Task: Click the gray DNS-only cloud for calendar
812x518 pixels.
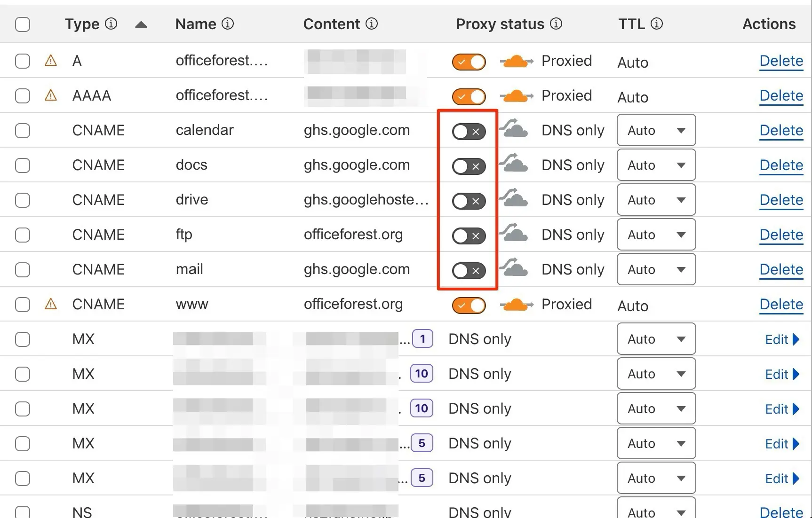Action: (x=514, y=129)
